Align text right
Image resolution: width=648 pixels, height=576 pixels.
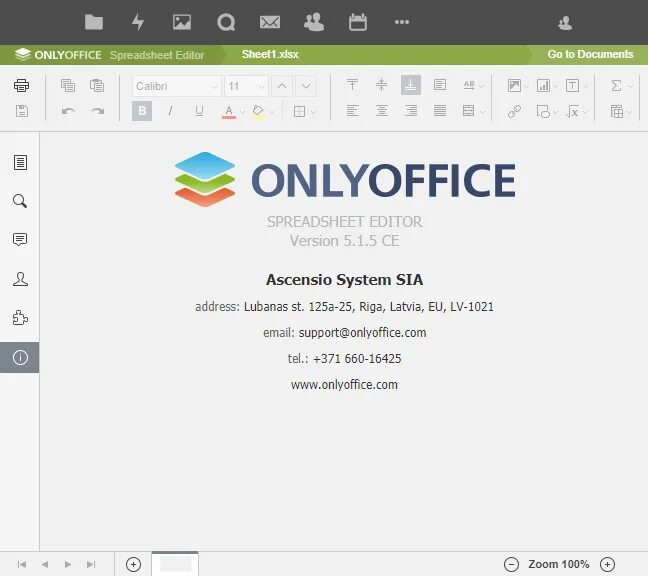pyautogui.click(x=411, y=111)
